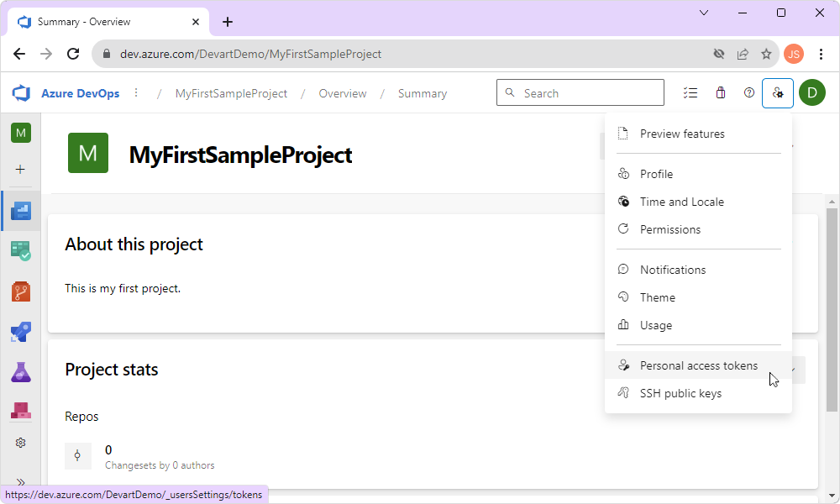This screenshot has width=840, height=504.
Task: Open the Help question mark icon
Action: pos(749,93)
